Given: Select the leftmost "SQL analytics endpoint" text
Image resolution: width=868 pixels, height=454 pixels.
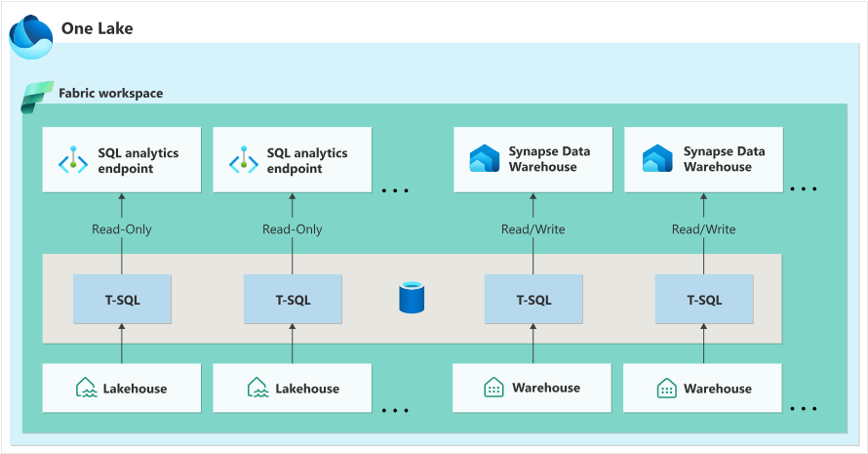Looking at the screenshot, I should pos(138,160).
